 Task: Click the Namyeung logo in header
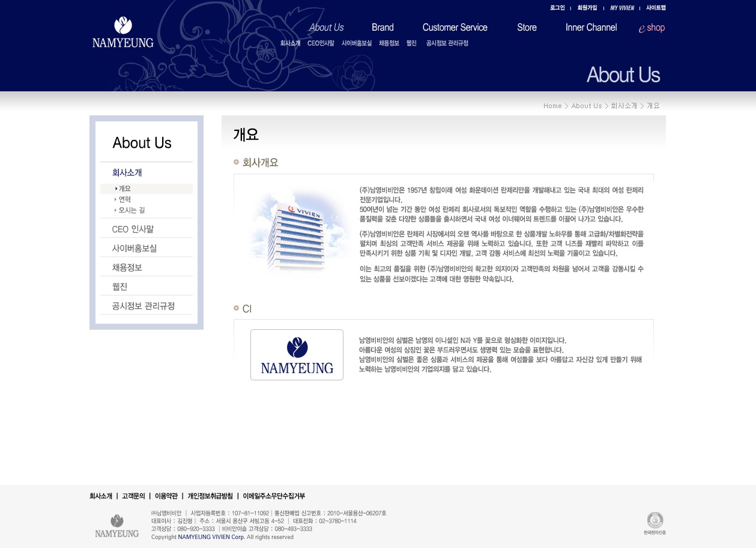click(123, 32)
